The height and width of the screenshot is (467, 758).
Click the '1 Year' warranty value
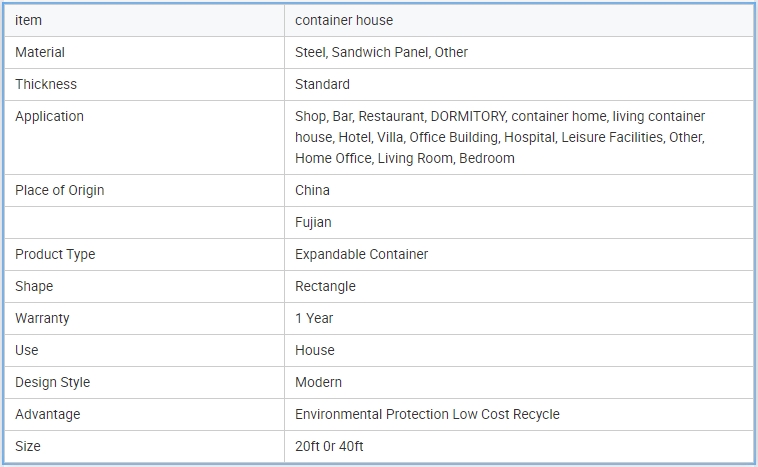314,318
